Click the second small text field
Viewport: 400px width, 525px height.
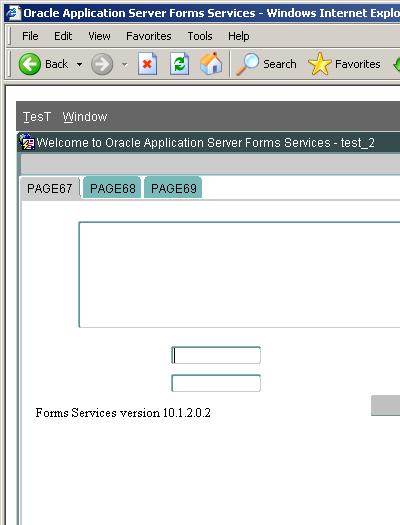coord(216,383)
